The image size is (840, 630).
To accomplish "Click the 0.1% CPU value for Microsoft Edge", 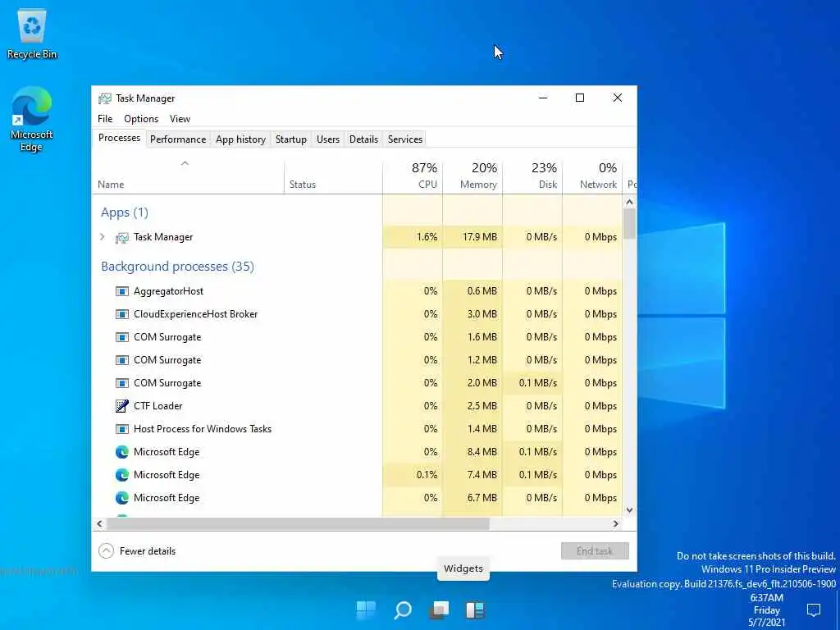I will coord(427,475).
